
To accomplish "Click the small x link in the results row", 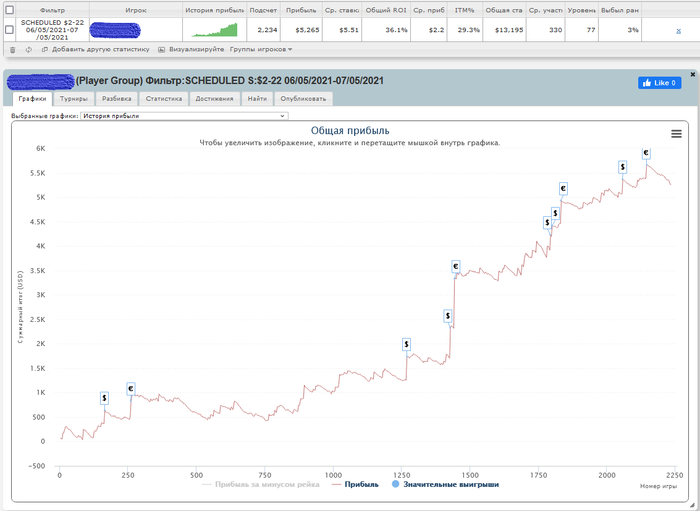I will [x=679, y=31].
